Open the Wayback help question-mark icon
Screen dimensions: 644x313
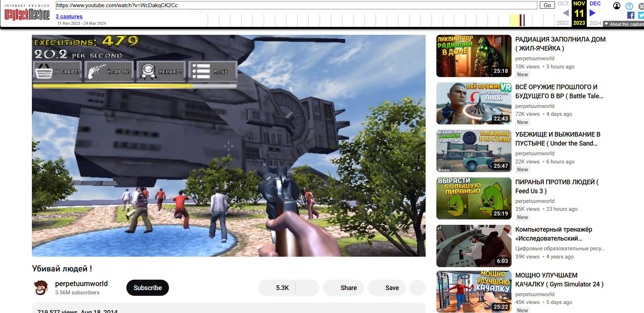point(629,6)
